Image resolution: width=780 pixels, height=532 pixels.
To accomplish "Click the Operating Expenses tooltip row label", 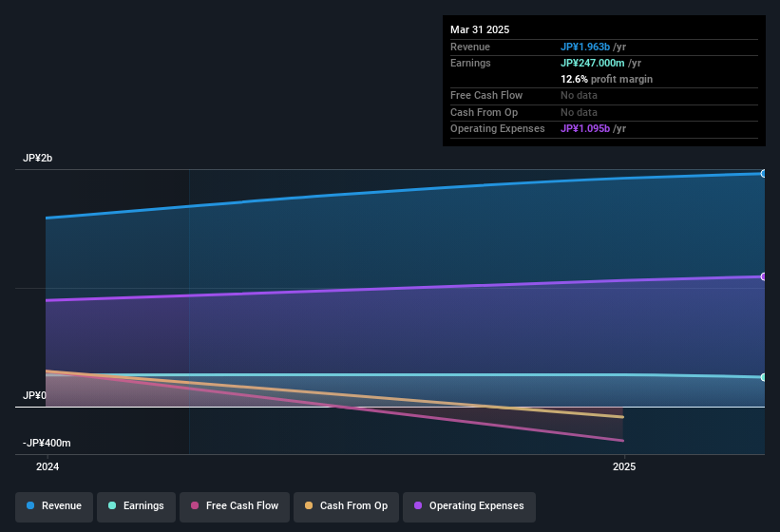I will pyautogui.click(x=497, y=128).
